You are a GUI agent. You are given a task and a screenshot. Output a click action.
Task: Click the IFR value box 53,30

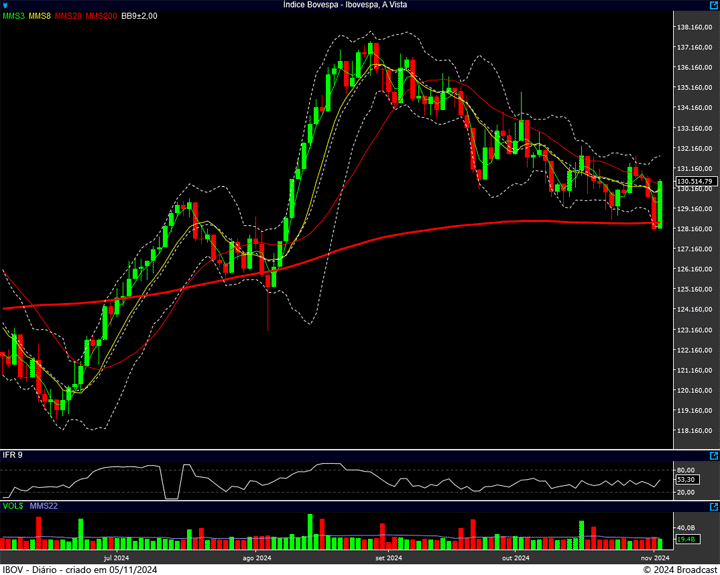pos(686,479)
